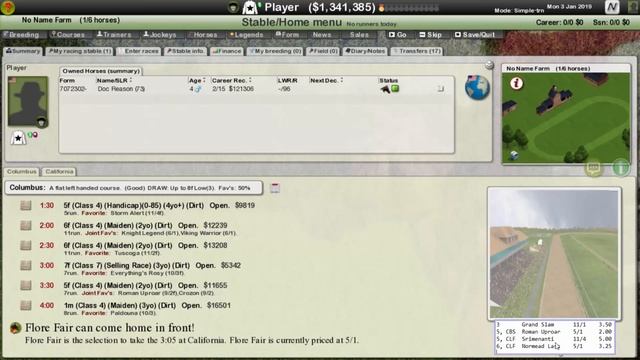
Task: Open the Stable info tab
Action: [185, 51]
